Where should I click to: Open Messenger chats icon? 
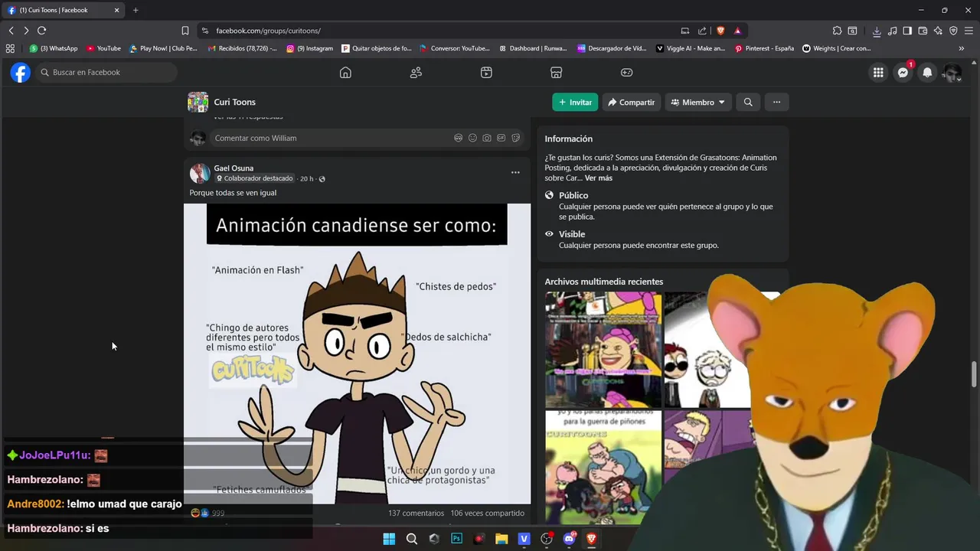(903, 72)
